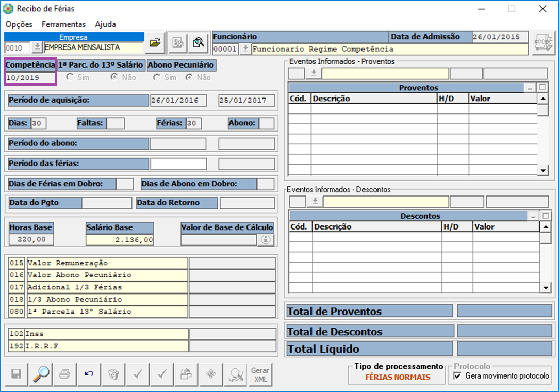559x392 pixels.
Task: Toggle Gera movimento protocolo checkbox
Action: coord(457,376)
